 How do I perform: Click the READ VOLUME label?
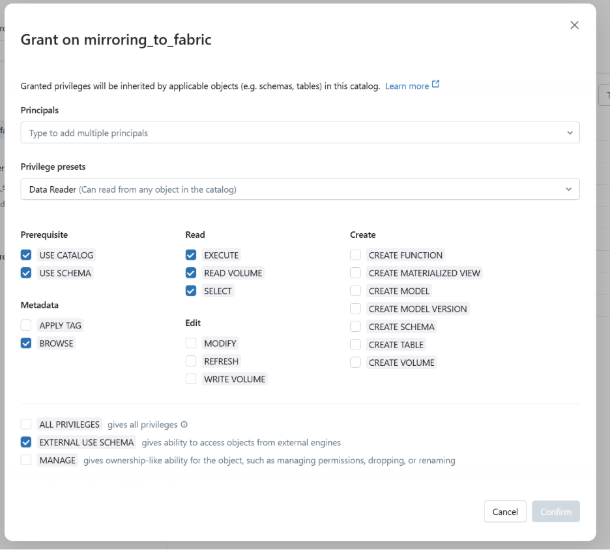click(x=233, y=273)
